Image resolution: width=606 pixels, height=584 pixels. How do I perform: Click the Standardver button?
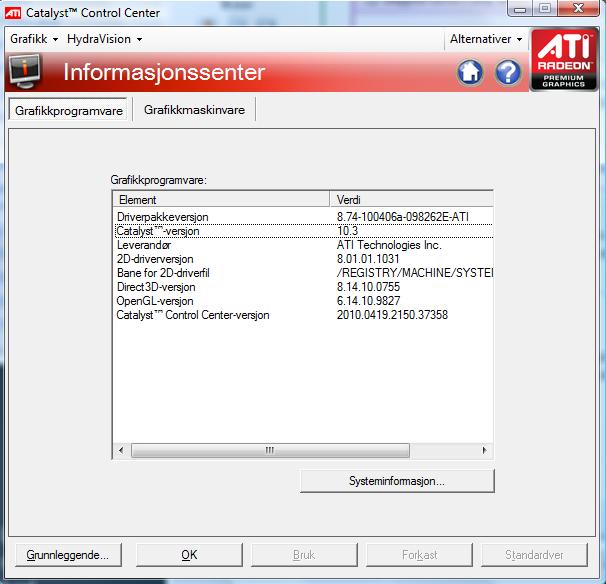tap(534, 555)
